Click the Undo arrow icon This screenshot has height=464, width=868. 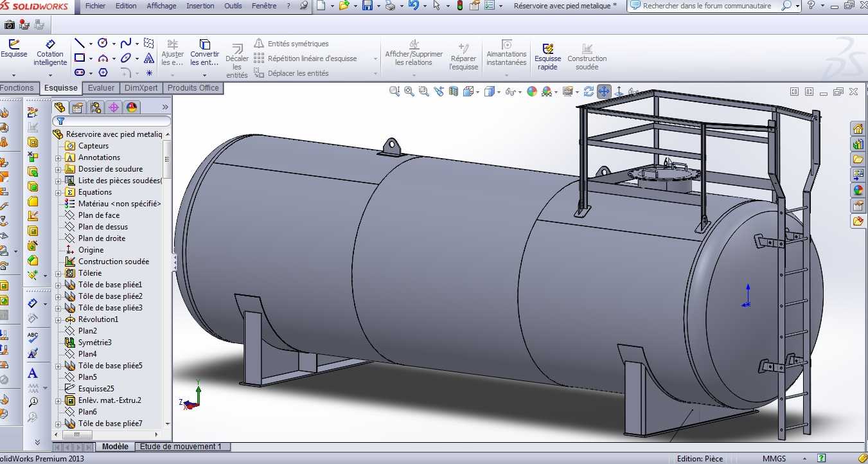pyautogui.click(x=413, y=6)
